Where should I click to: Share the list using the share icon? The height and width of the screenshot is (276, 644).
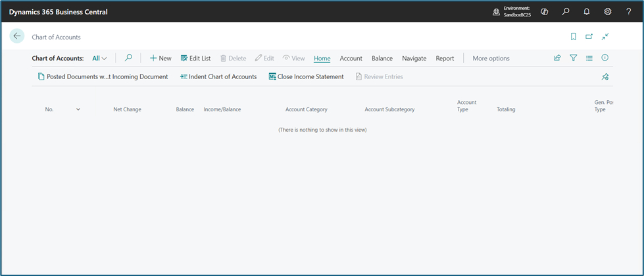(x=557, y=58)
